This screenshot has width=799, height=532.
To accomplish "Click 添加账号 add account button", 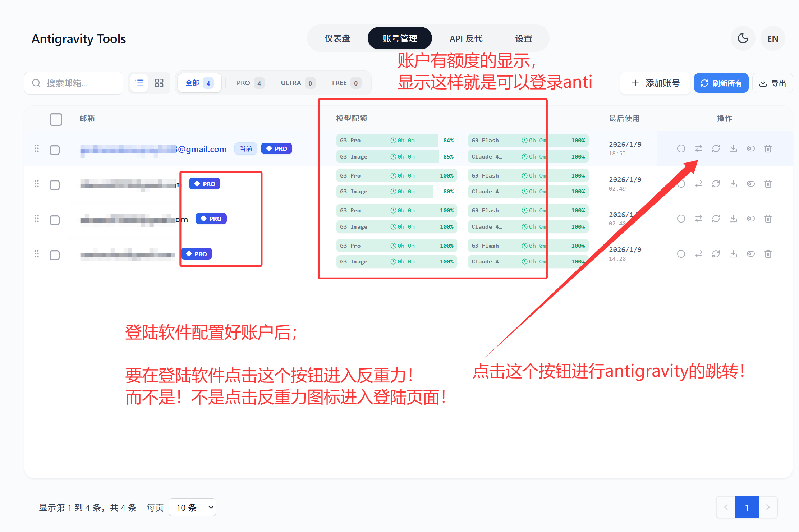I will pyautogui.click(x=655, y=83).
